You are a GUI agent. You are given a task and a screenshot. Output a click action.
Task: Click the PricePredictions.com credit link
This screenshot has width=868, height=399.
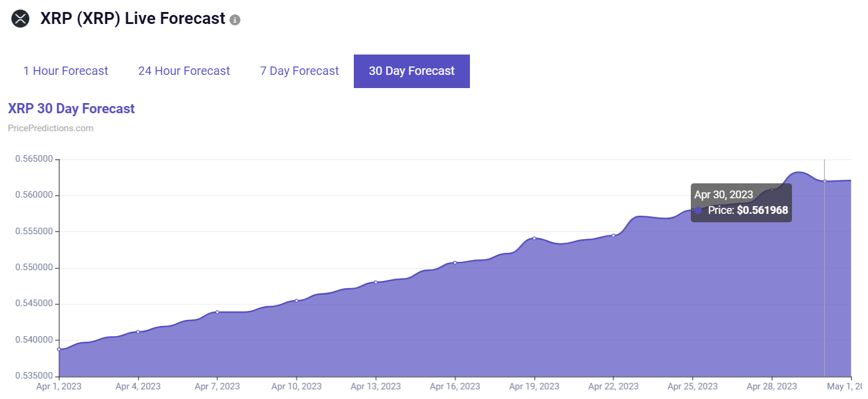[x=51, y=128]
